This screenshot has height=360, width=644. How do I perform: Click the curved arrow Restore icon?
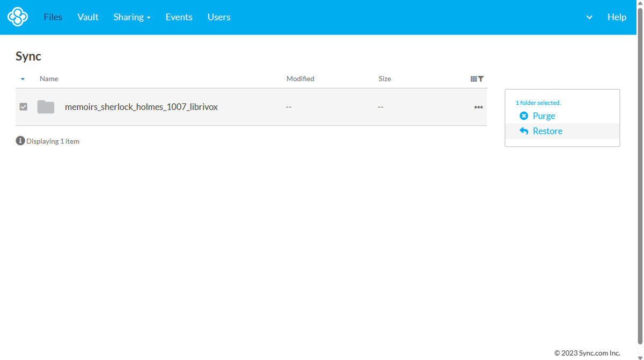(524, 131)
